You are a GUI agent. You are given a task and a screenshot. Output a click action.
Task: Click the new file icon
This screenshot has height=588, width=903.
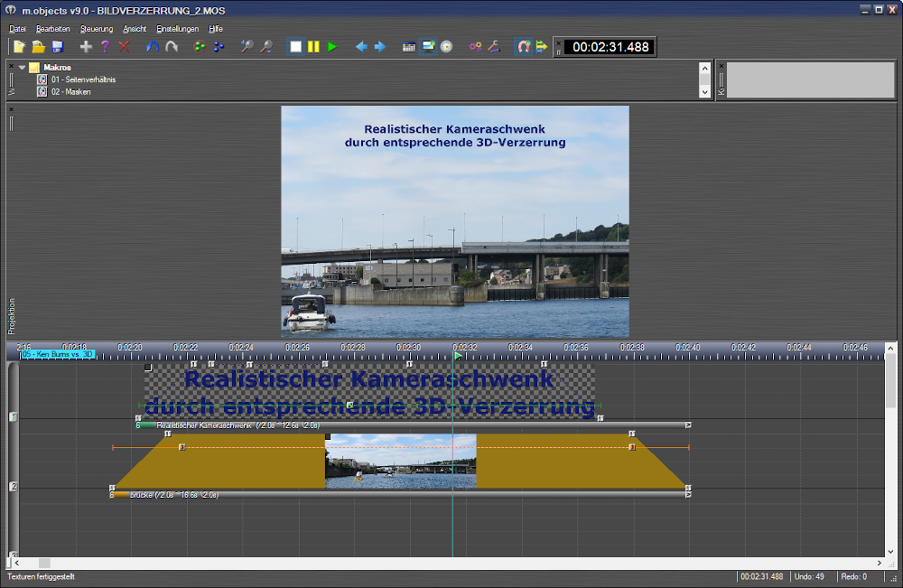pyautogui.click(x=18, y=46)
